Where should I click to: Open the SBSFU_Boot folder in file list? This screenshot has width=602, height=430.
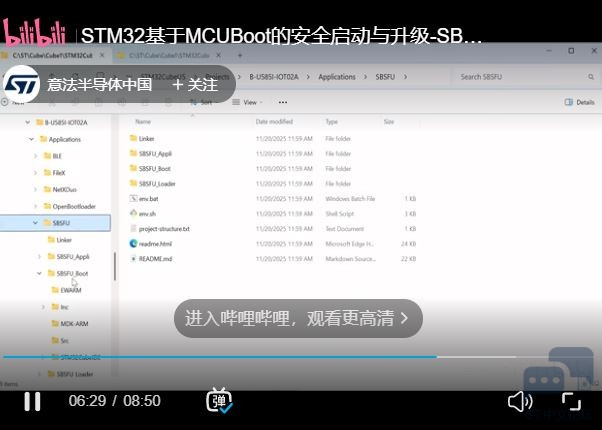point(150,169)
